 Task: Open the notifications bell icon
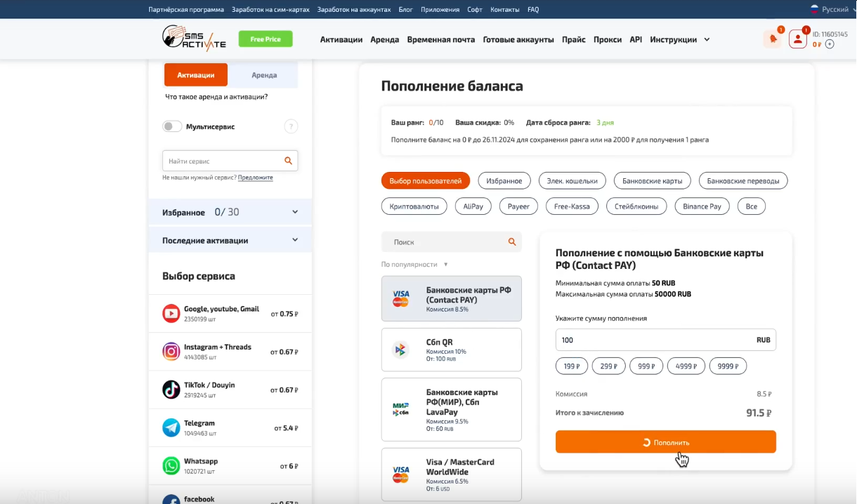[x=772, y=39]
